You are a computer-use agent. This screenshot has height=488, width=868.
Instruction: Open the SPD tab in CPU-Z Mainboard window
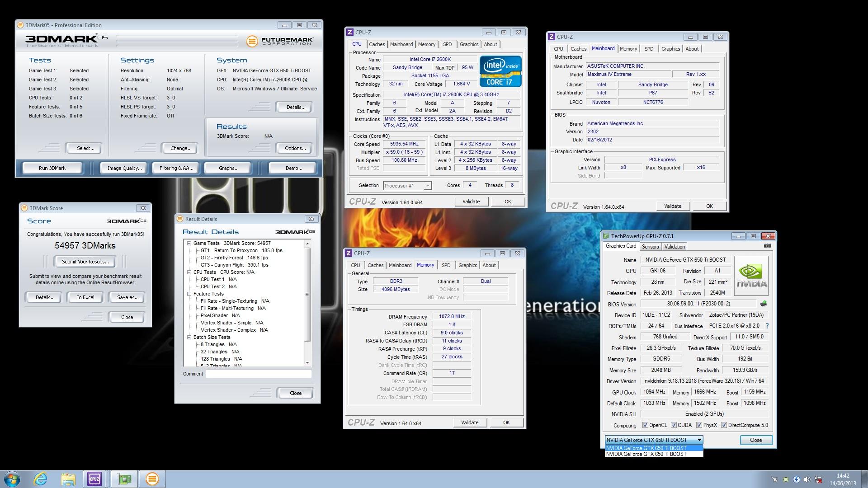tap(649, 49)
